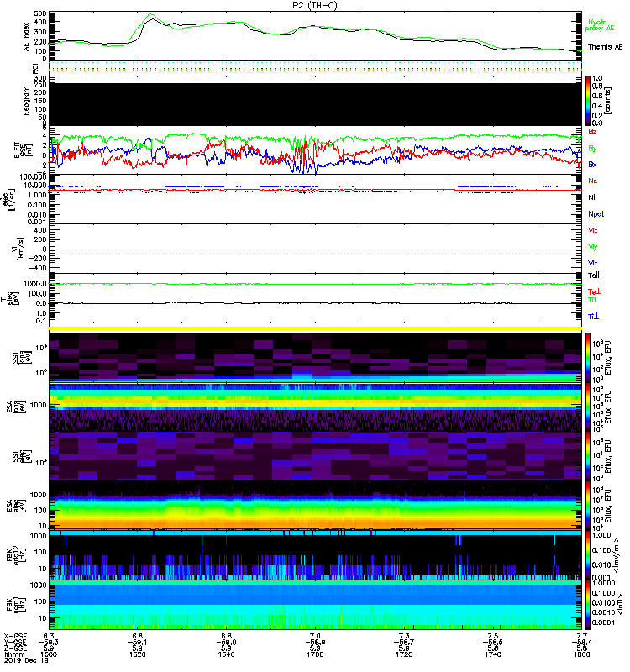Click the "1600" time tick label

[x=49, y=654]
